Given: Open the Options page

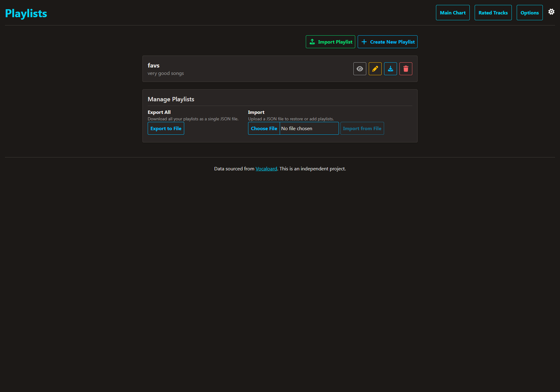Looking at the screenshot, I should [x=530, y=13].
